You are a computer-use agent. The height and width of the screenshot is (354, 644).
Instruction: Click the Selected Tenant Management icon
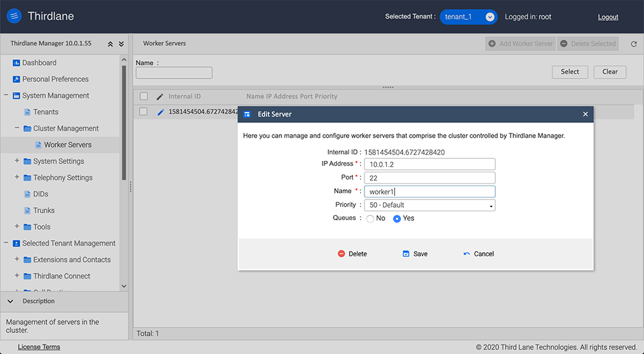[16, 243]
